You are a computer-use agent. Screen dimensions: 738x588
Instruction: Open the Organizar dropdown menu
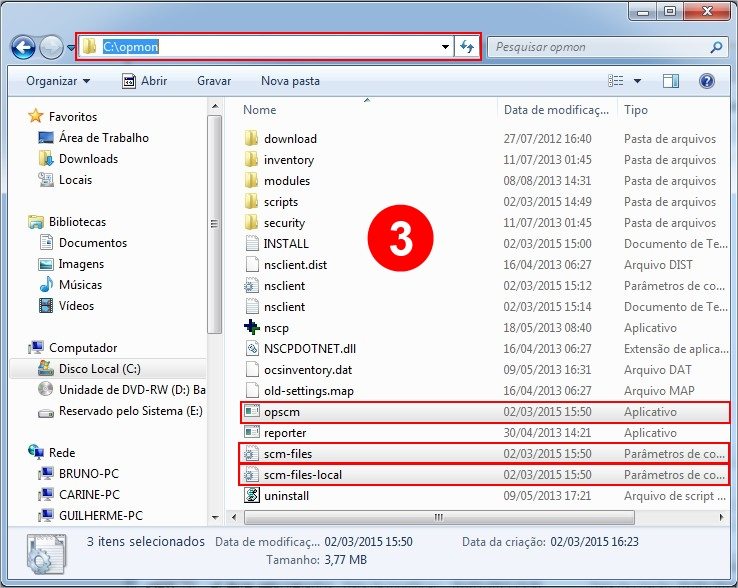pos(58,81)
